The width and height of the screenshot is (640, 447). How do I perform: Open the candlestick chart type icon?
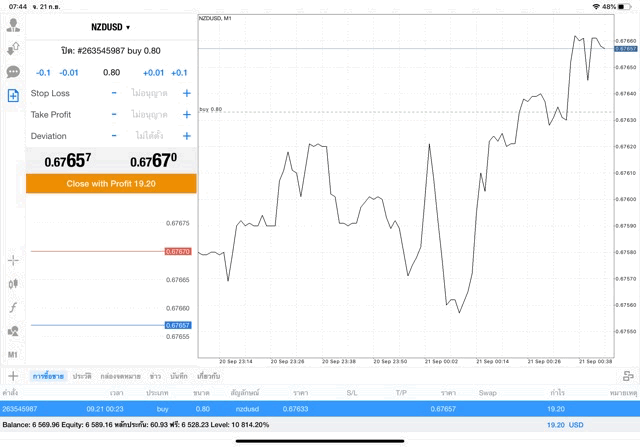click(13, 284)
